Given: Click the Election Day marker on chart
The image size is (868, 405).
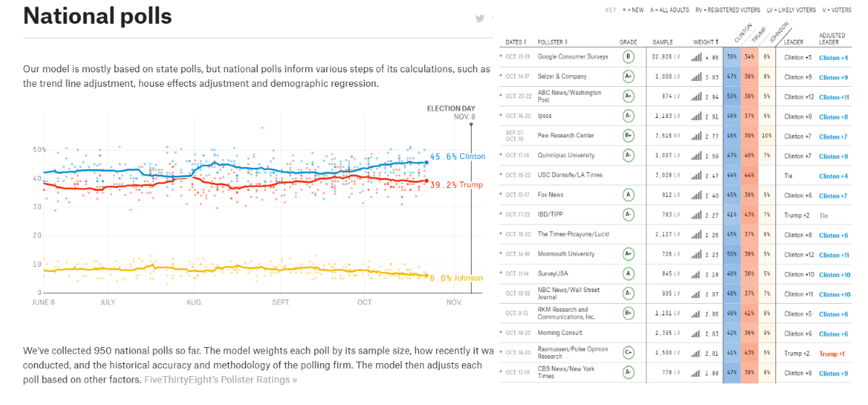Looking at the screenshot, I should pyautogui.click(x=472, y=124).
